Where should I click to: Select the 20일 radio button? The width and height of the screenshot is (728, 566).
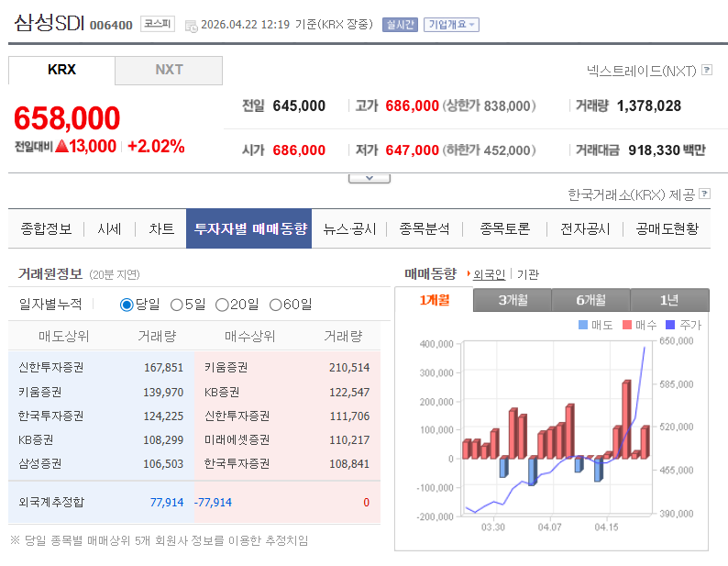(222, 305)
